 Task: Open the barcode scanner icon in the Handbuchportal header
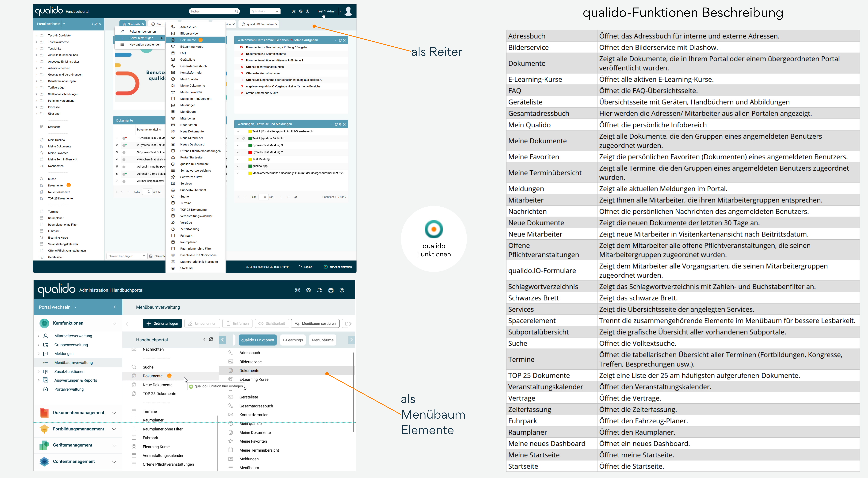coord(293,11)
